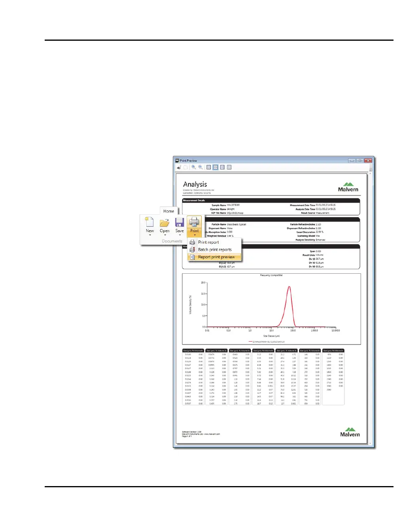Click the Report print preview icon
Viewport: 420px width, 511px height.
pyautogui.click(x=193, y=257)
